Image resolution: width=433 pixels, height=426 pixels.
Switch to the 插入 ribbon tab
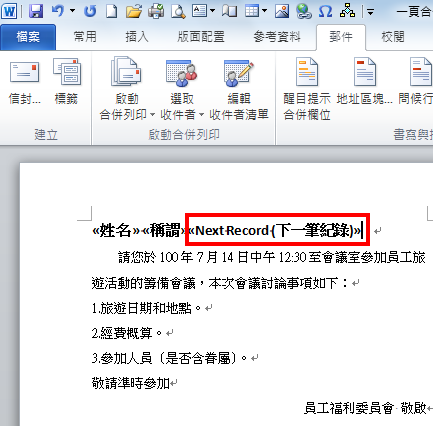pos(137,36)
